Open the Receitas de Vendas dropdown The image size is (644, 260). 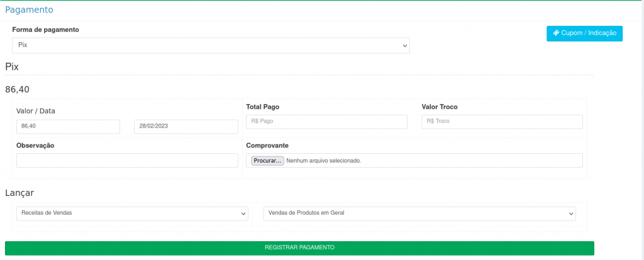(132, 214)
